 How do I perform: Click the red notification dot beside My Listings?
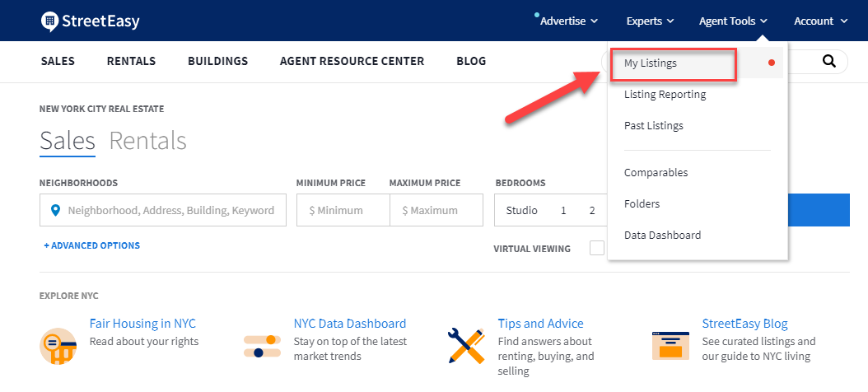point(772,63)
